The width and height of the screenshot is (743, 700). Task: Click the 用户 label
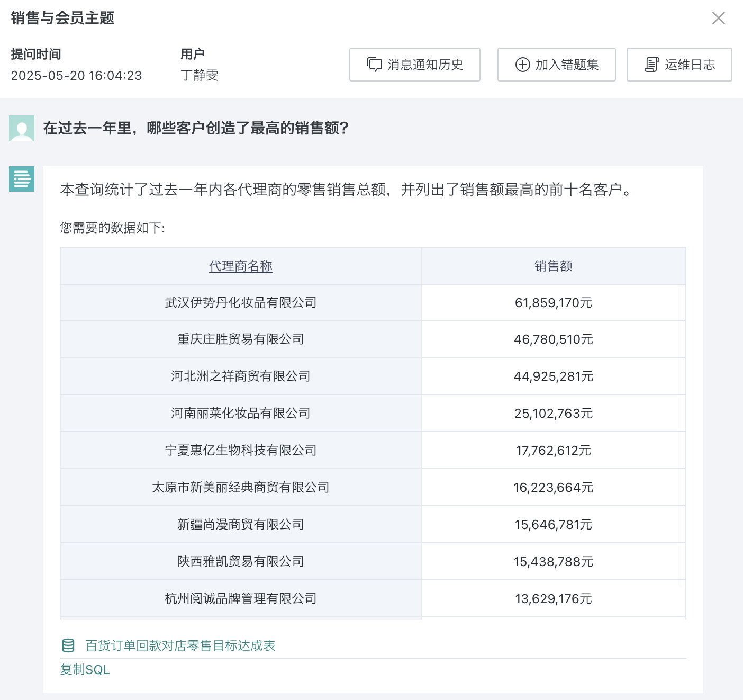point(193,54)
